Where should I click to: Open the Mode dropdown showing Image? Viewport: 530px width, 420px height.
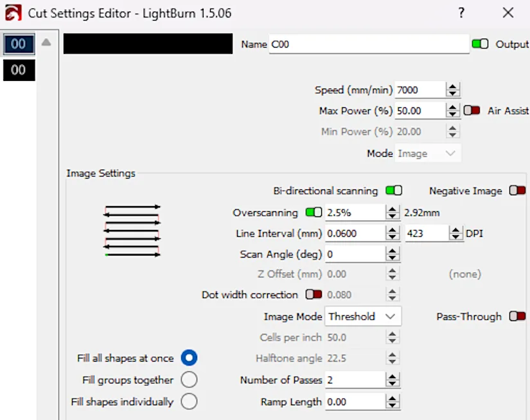[428, 153]
